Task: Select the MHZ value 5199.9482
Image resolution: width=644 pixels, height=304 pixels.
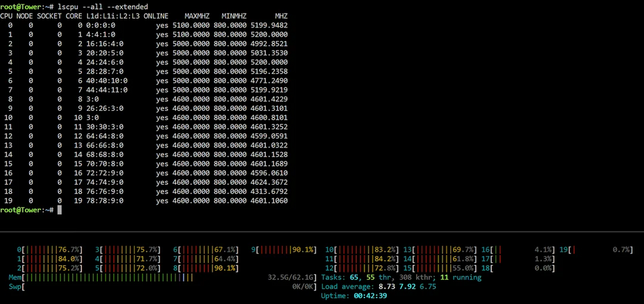Action: pos(269,25)
